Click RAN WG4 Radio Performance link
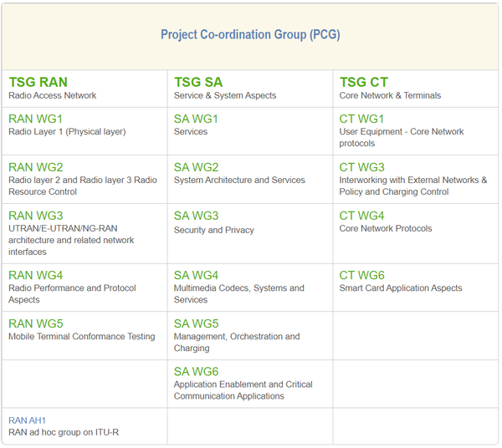This screenshot has width=502, height=448. [35, 275]
